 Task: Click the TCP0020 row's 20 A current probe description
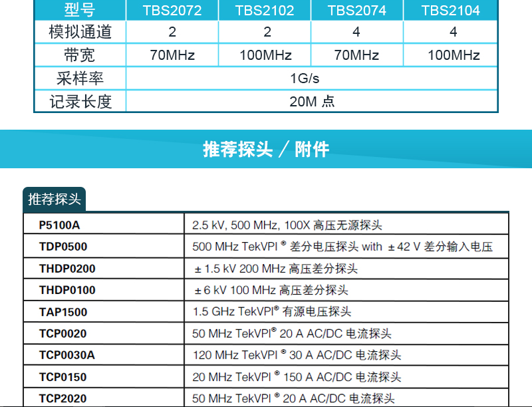[292, 333]
